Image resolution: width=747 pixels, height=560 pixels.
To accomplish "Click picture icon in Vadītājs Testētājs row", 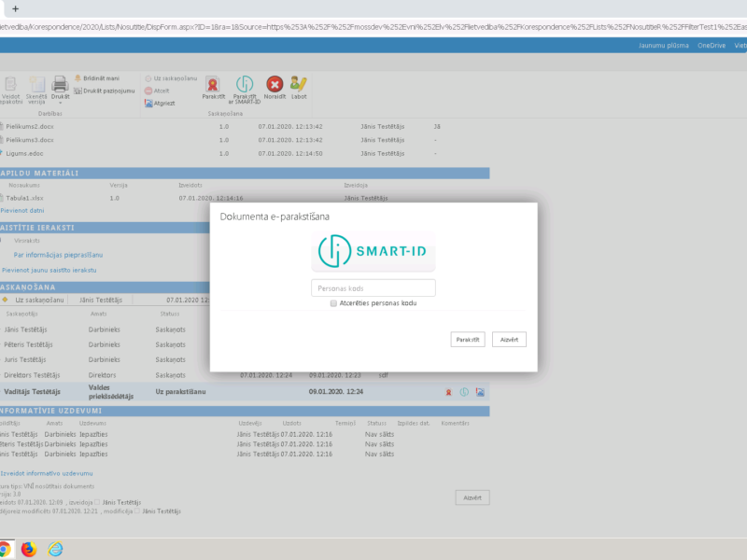I will 480,392.
